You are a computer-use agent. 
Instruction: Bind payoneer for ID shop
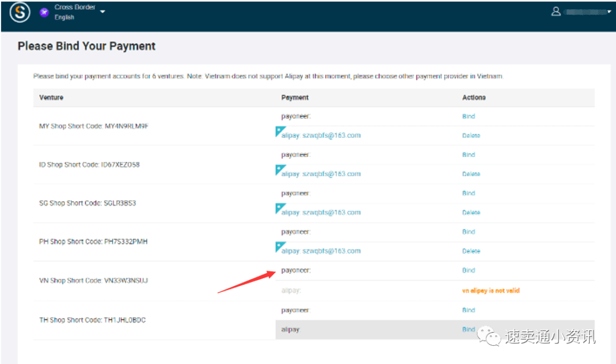(x=468, y=154)
